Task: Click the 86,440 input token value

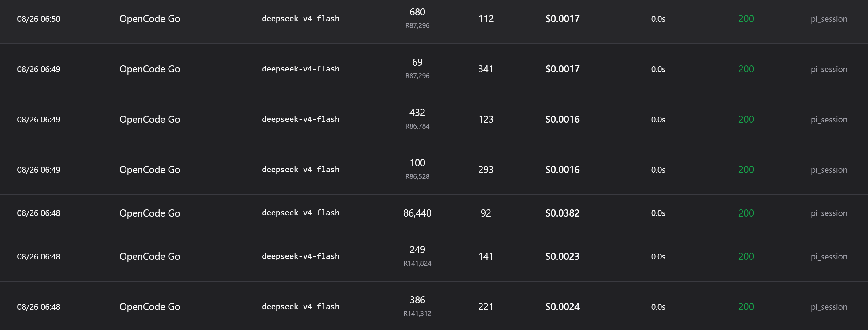Action: [x=417, y=213]
